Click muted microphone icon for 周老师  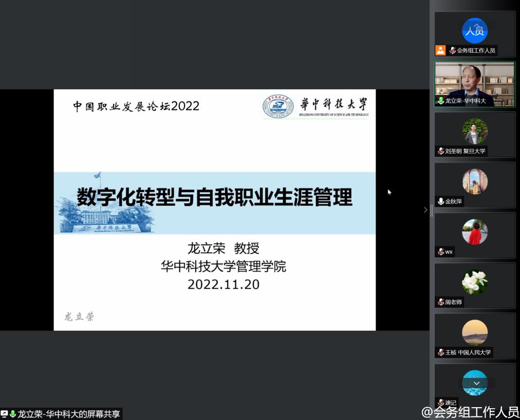(x=441, y=302)
